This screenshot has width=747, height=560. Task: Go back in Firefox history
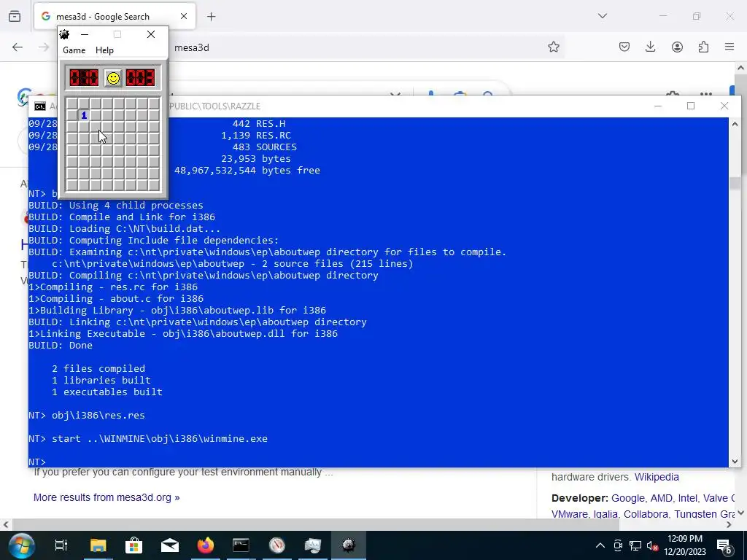coord(18,47)
